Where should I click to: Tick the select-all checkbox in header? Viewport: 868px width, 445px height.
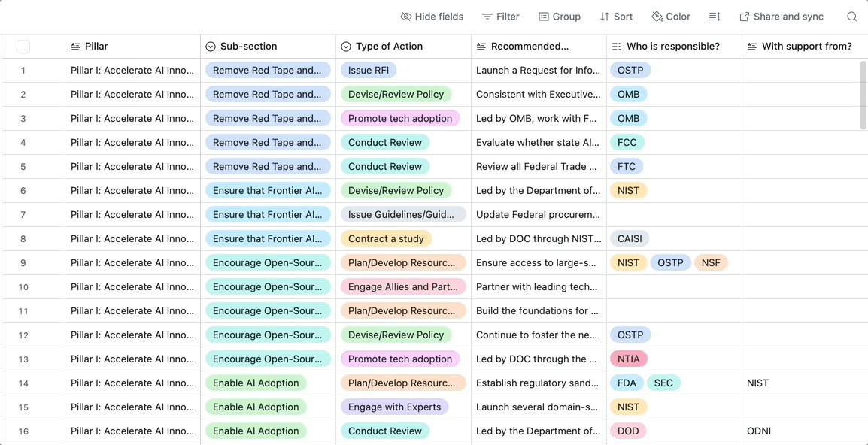pyautogui.click(x=23, y=47)
